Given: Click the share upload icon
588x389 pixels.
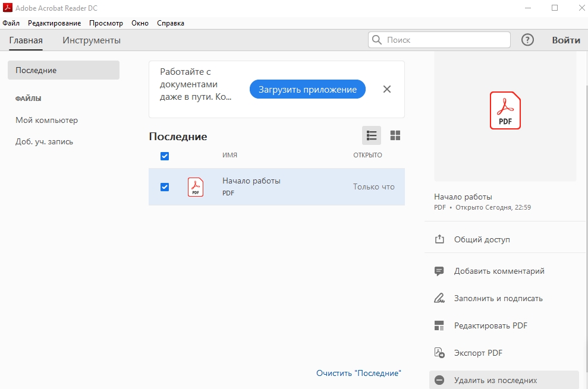Looking at the screenshot, I should tap(439, 239).
